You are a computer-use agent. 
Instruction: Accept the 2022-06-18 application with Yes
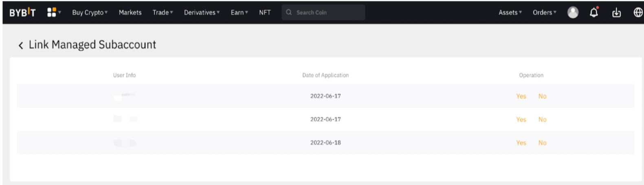pos(521,143)
